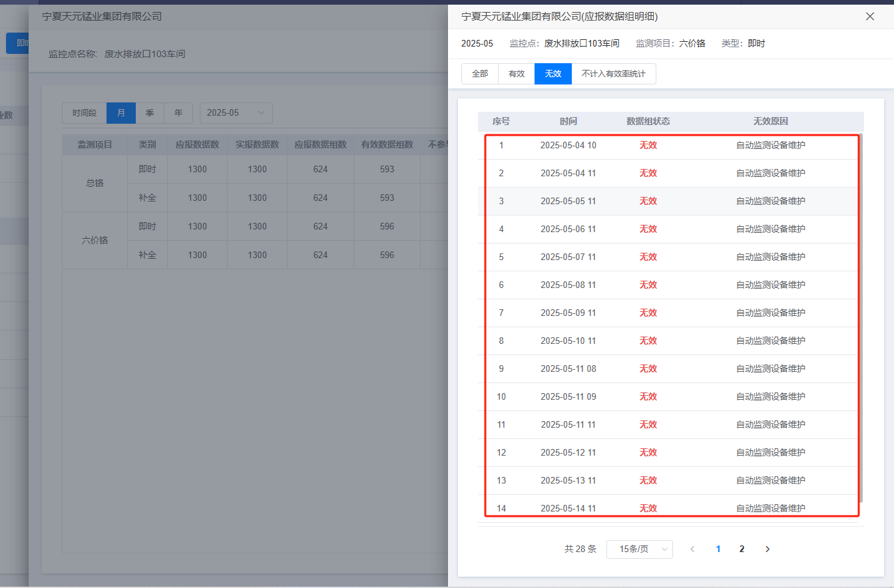Open the 15条/页 page size dropdown
Viewport: 894px width, 588px height.
point(640,549)
